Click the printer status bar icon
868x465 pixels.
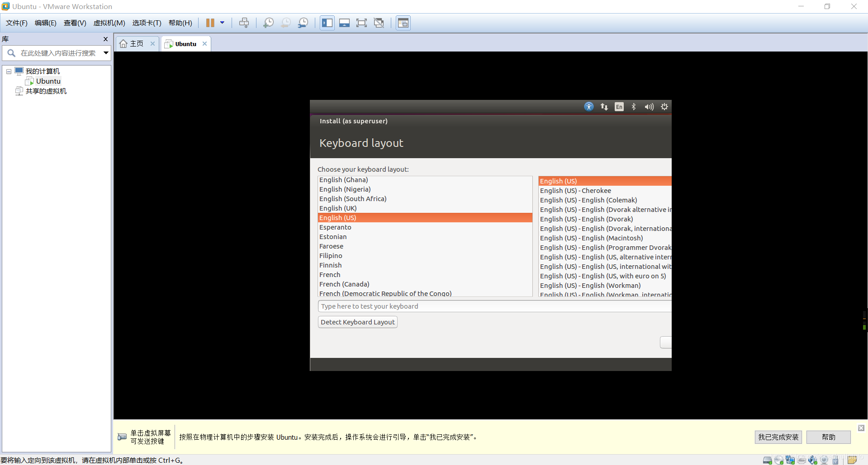pyautogui.click(x=802, y=460)
